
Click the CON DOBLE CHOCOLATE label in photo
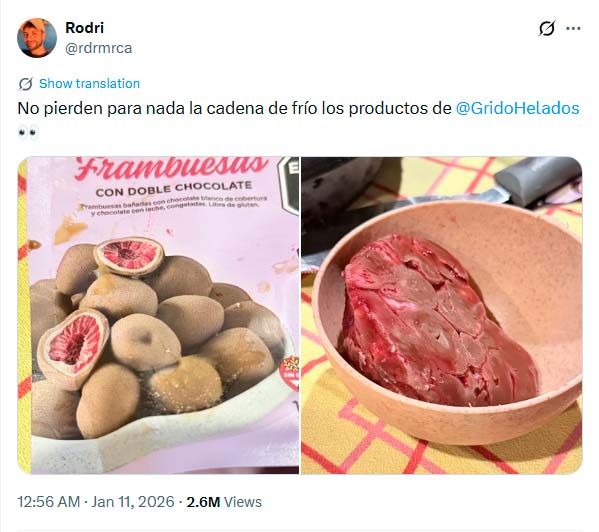(x=174, y=189)
